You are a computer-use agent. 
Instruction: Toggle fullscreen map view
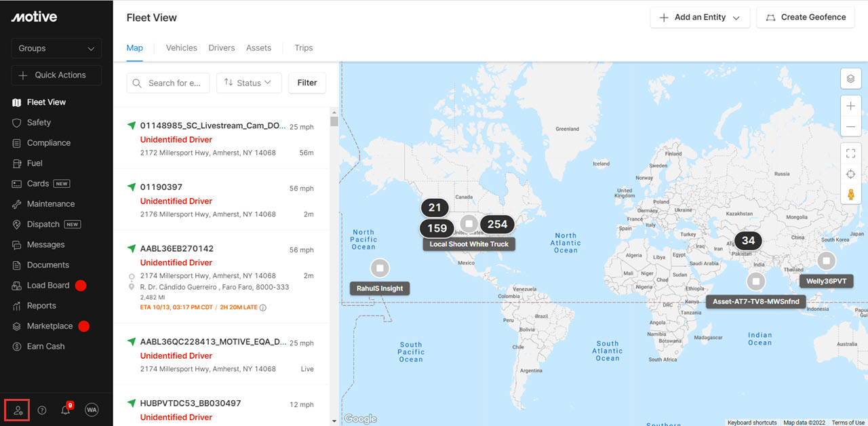(851, 154)
